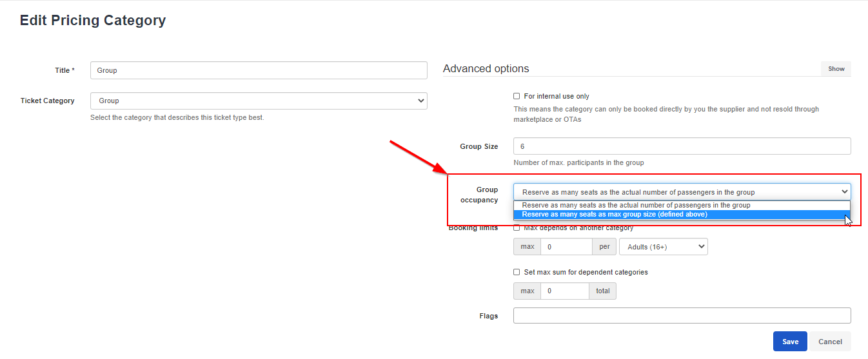Click the max total value field
Viewport: 868px width, 359px height.
tap(565, 291)
